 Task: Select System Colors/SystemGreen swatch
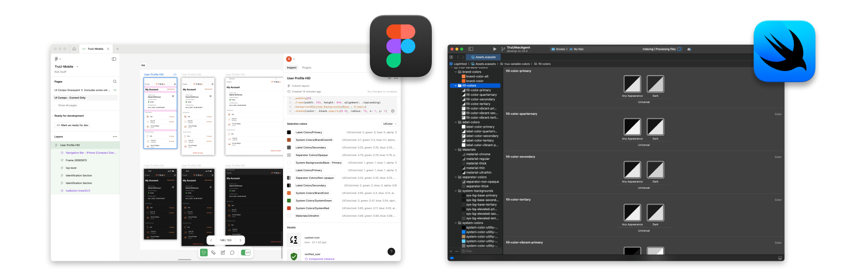289,201
